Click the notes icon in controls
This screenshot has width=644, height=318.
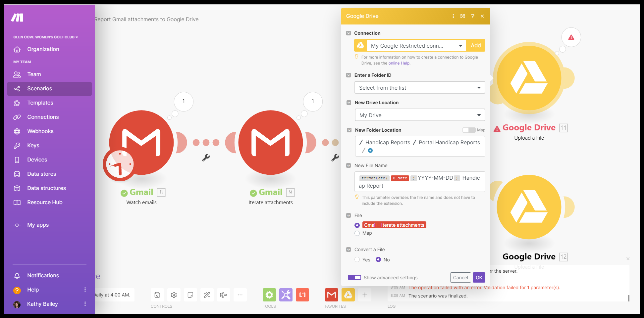tap(190, 295)
